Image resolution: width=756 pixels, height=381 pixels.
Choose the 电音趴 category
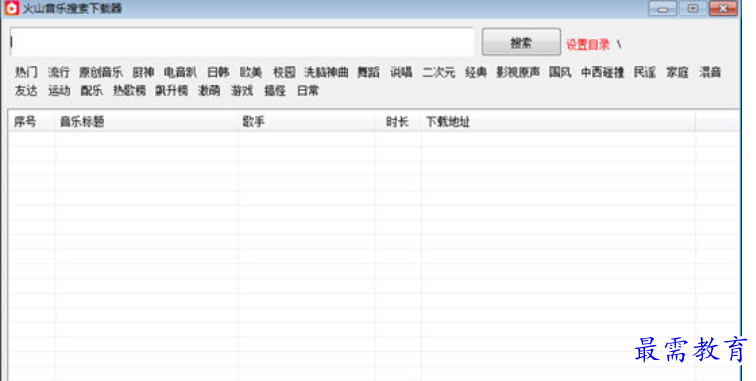point(180,72)
